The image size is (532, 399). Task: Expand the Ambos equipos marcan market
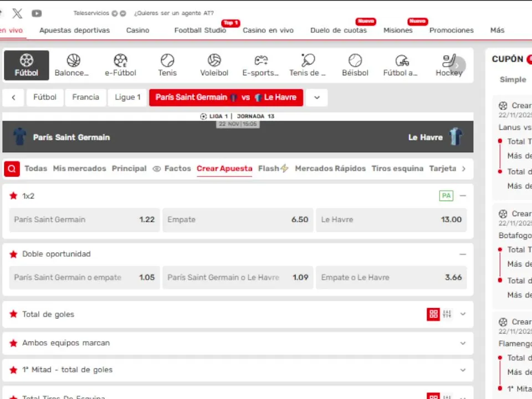[x=463, y=343]
